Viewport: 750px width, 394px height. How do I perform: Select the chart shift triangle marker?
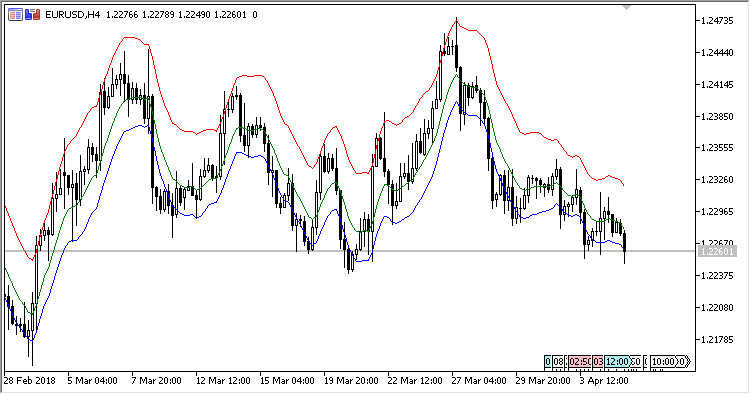click(626, 7)
